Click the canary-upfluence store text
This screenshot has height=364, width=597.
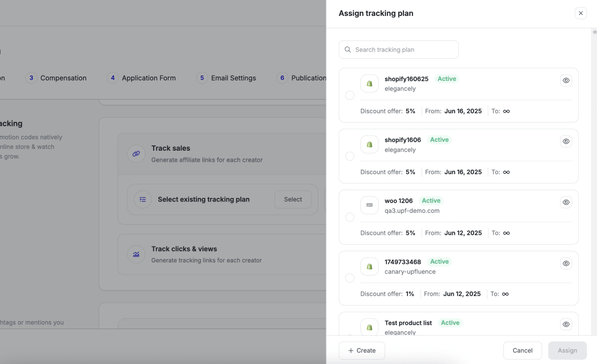410,272
